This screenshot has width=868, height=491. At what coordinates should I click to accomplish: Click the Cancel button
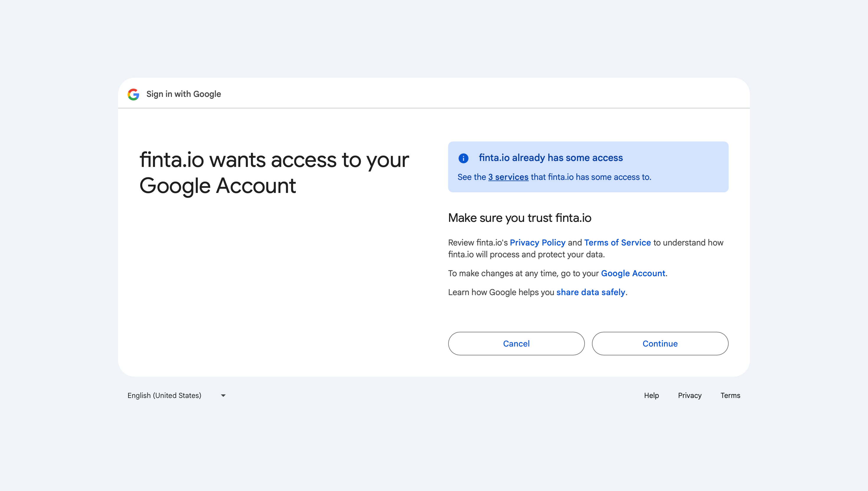point(516,344)
